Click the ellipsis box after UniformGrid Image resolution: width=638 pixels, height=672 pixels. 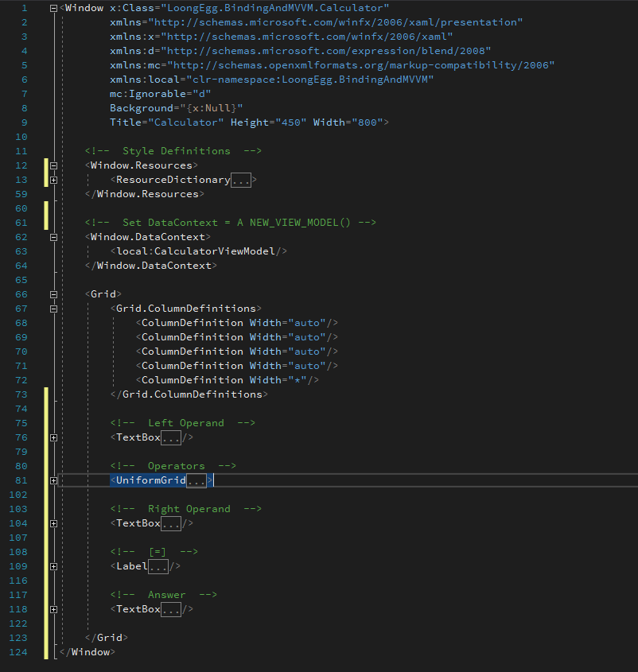pyautogui.click(x=196, y=480)
